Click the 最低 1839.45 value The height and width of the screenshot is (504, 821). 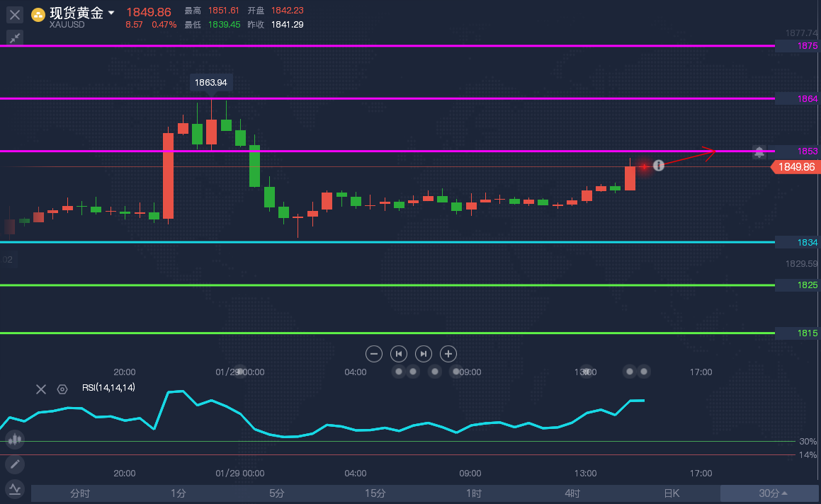coord(224,25)
